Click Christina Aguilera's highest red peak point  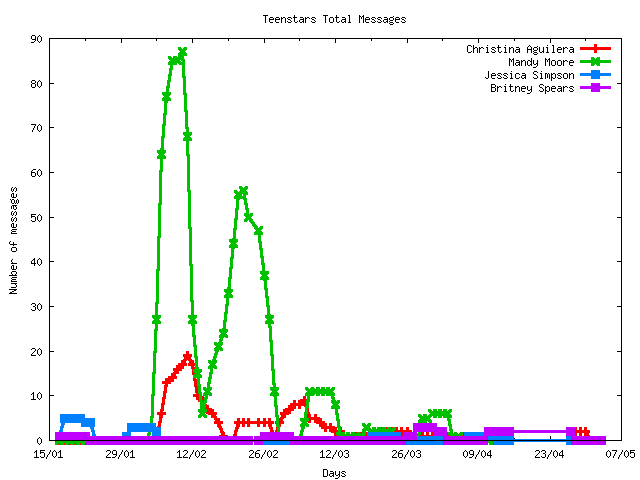pos(187,356)
